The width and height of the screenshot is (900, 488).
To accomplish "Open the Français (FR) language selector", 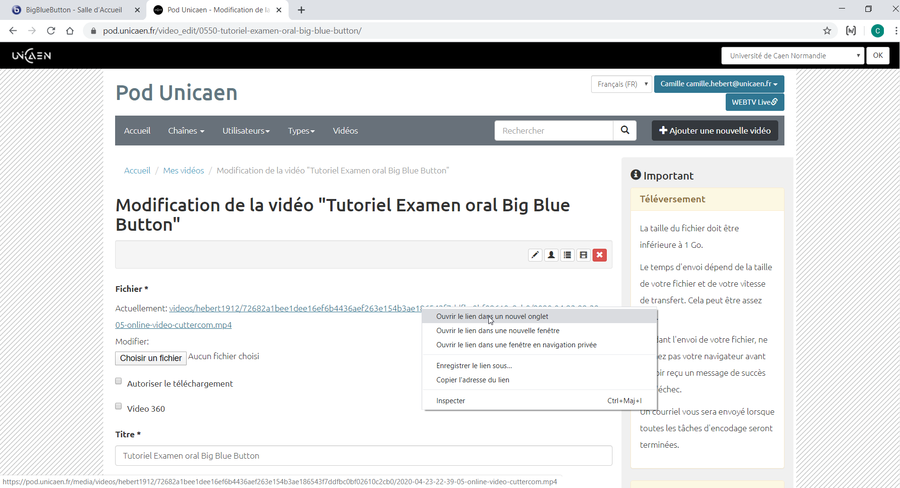I will 622,84.
